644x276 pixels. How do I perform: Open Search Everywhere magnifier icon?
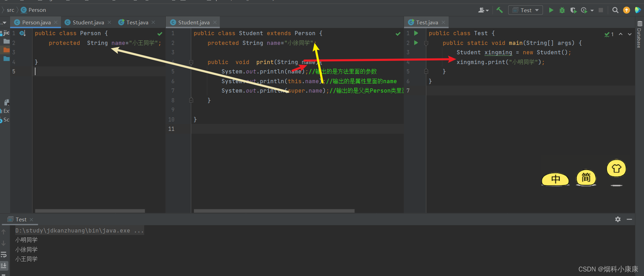point(615,10)
